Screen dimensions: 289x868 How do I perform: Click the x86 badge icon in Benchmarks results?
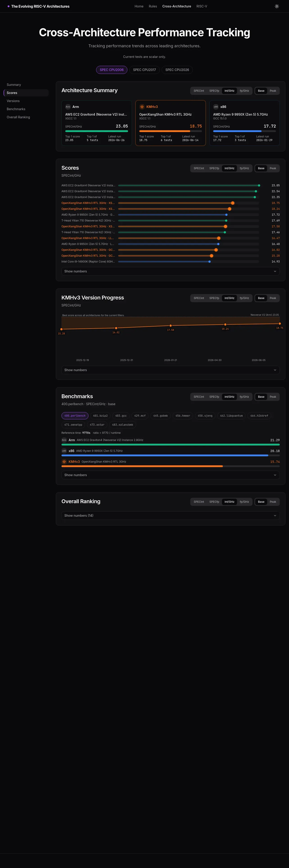click(x=64, y=451)
